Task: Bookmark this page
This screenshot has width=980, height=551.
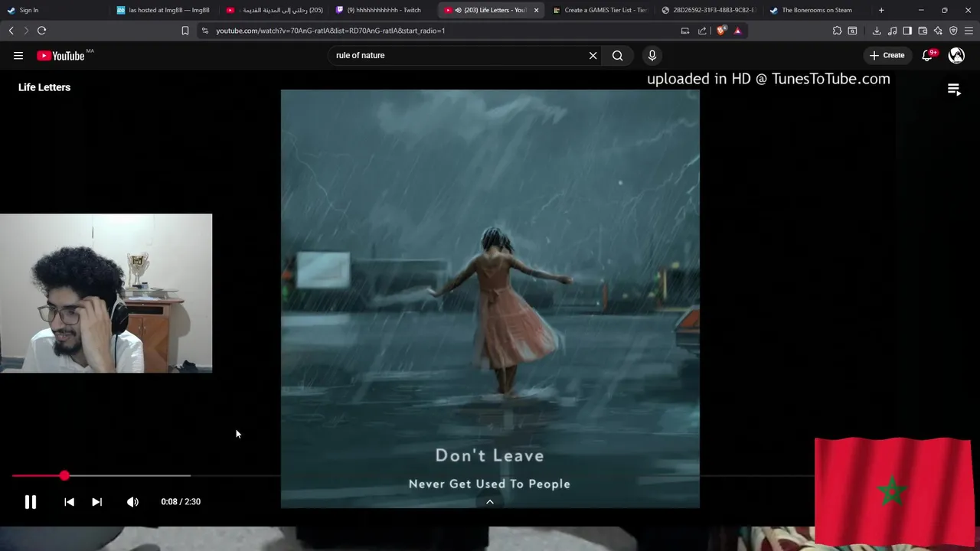Action: pos(185,31)
